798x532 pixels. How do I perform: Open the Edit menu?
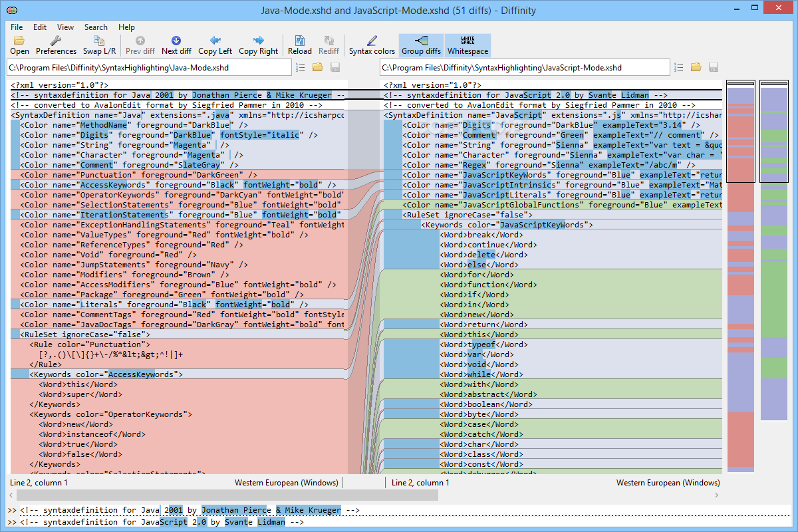(40, 27)
